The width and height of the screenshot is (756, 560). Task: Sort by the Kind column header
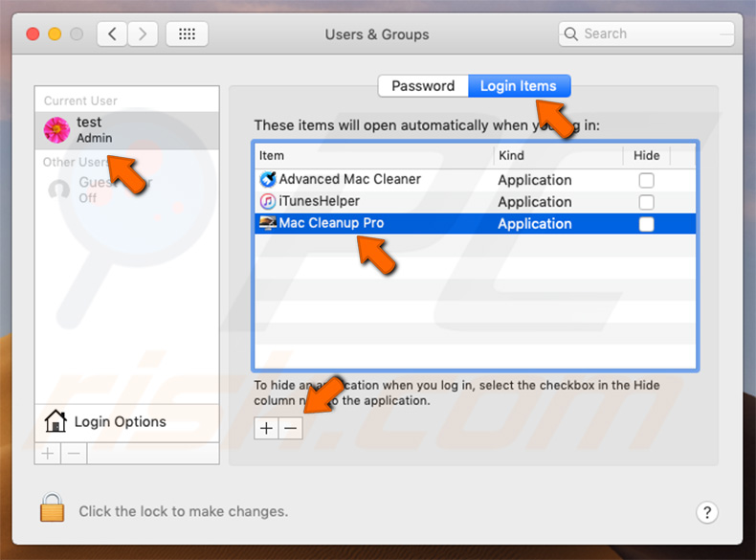coord(558,156)
